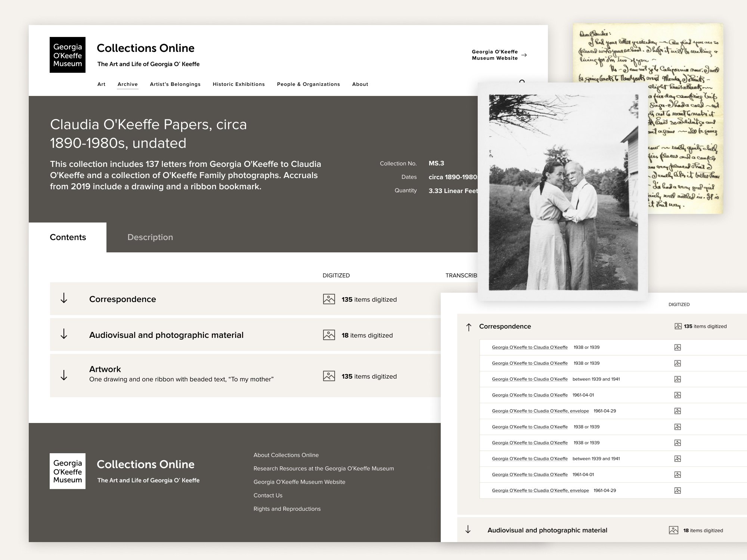Click the black-and-white couple photograph

tap(563, 192)
